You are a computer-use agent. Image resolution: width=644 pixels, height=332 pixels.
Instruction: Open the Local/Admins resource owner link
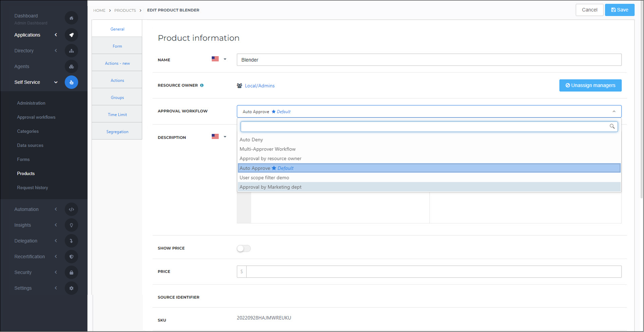click(260, 86)
